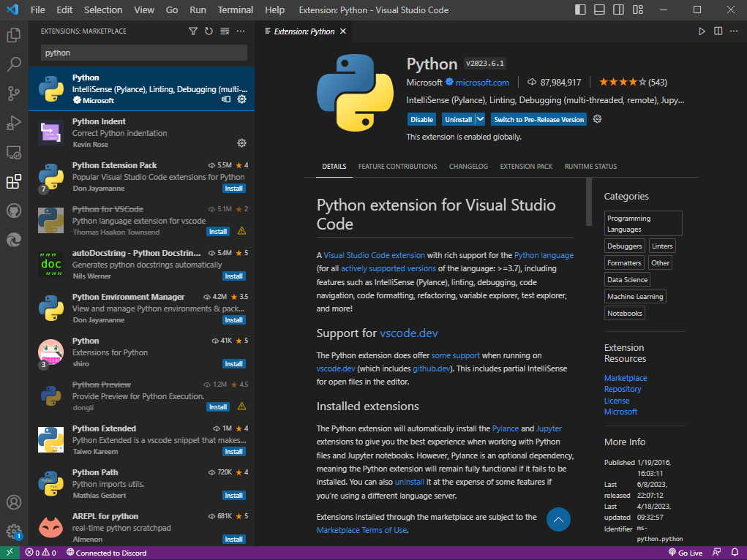
Task: Select the Python Path extension row
Action: pos(141,483)
